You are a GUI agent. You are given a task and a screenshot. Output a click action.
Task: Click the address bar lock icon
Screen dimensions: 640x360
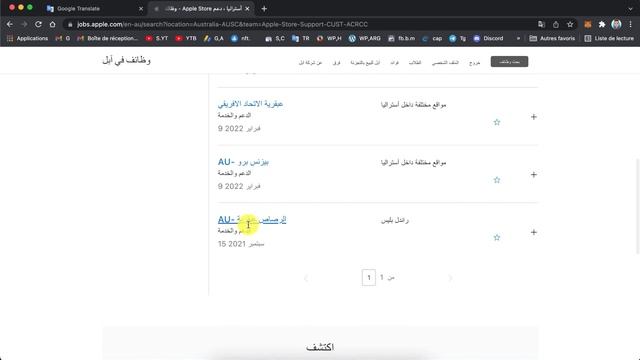tap(70, 24)
